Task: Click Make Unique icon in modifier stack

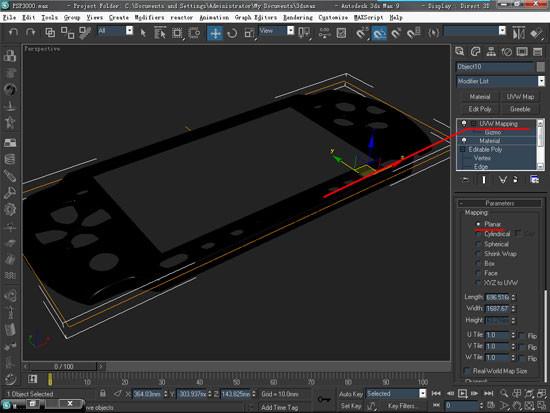Action: pos(503,180)
